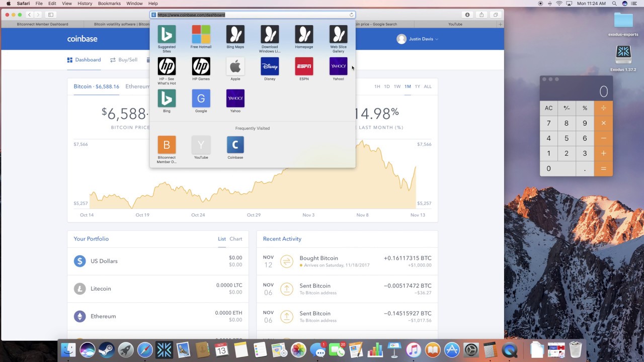Click the AC key on Calculator
The image size is (644, 362).
click(x=549, y=108)
